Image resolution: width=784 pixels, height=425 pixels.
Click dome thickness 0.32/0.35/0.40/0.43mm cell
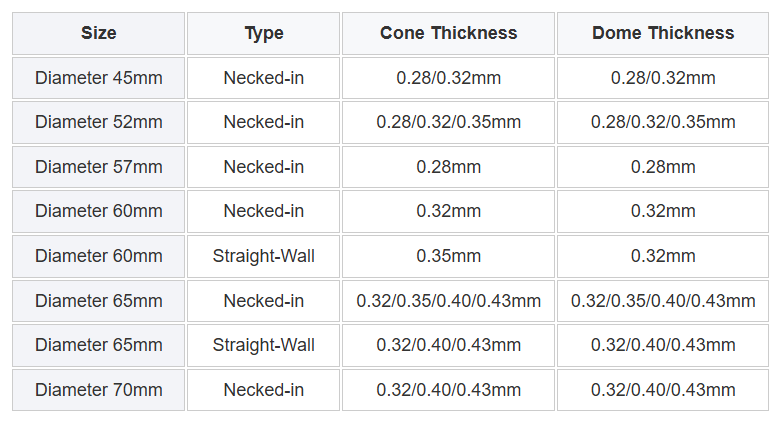point(663,301)
